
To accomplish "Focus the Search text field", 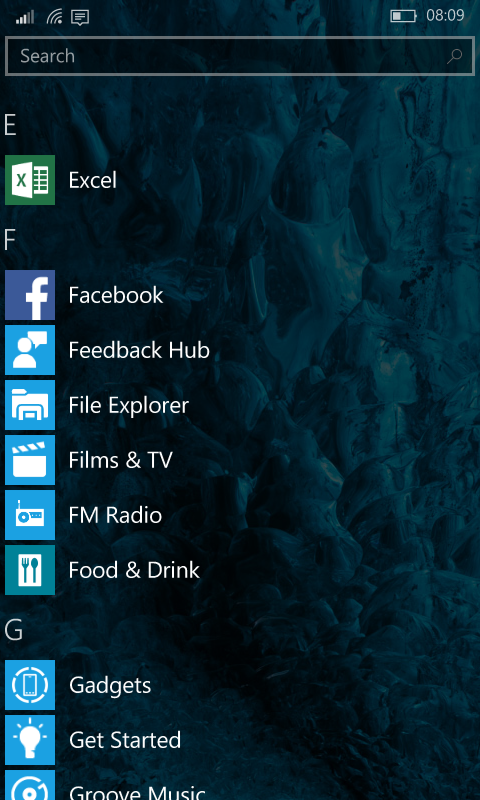I will [x=240, y=56].
